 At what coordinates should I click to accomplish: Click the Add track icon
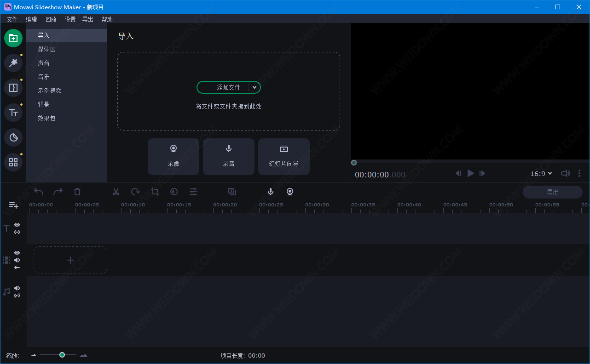coord(13,205)
